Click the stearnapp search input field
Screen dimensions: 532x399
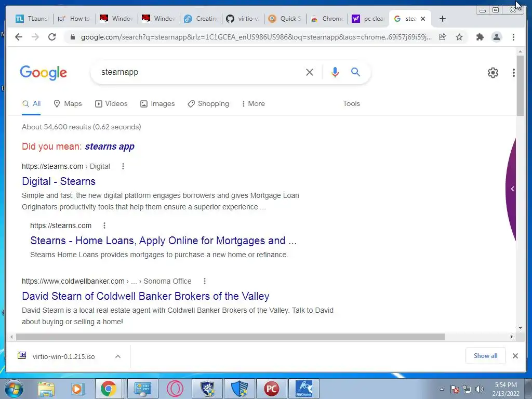click(x=200, y=72)
